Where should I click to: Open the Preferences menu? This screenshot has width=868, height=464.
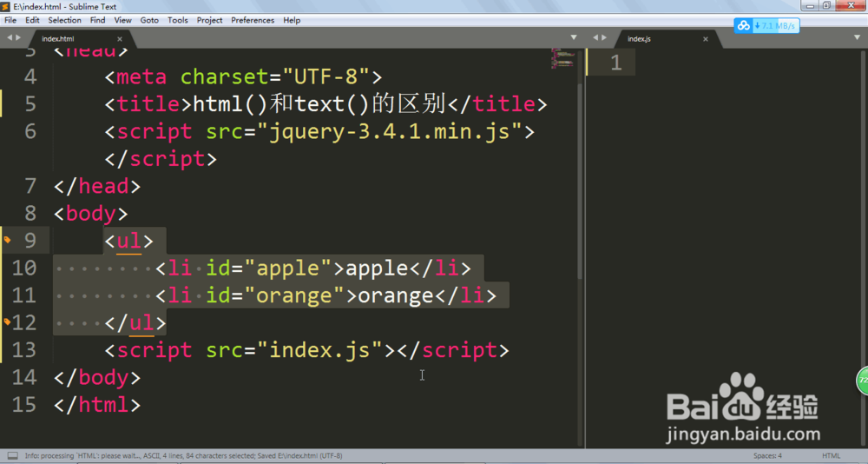253,20
